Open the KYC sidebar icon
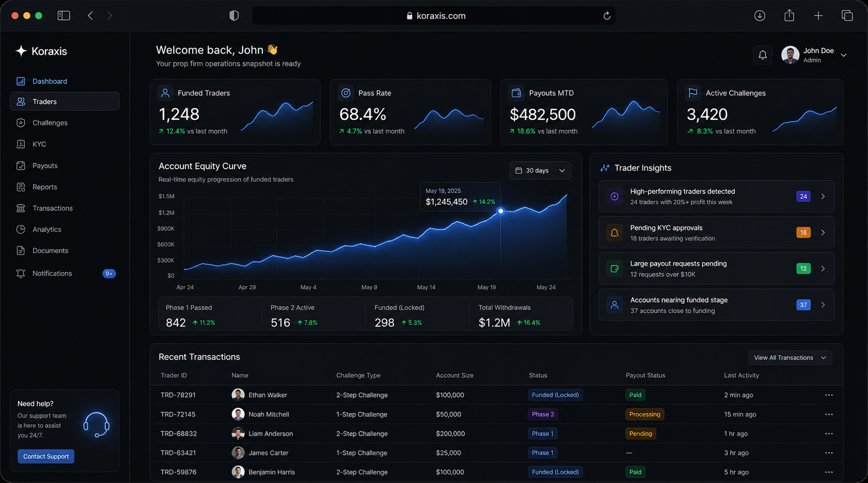The width and height of the screenshot is (868, 483). 21,144
